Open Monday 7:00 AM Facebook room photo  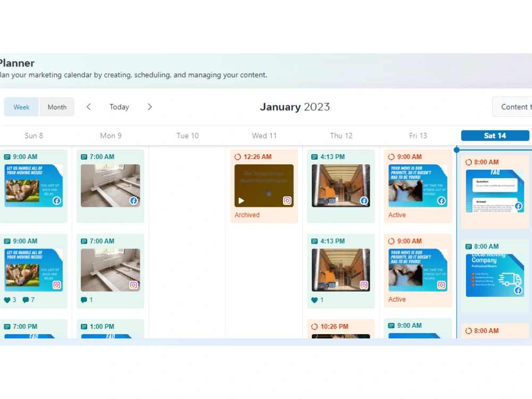click(110, 186)
